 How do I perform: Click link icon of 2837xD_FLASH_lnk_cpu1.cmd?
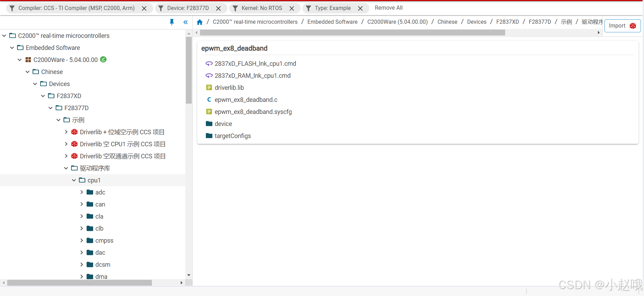209,64
